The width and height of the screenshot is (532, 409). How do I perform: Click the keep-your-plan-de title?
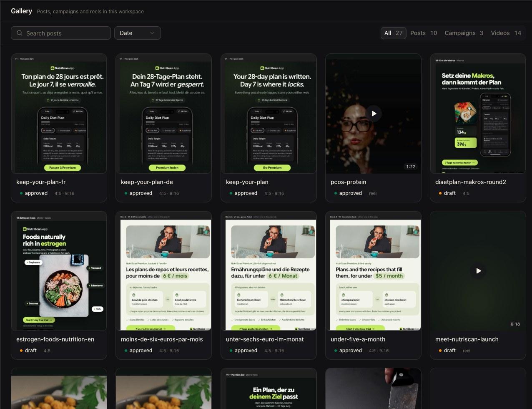pyautogui.click(x=147, y=182)
